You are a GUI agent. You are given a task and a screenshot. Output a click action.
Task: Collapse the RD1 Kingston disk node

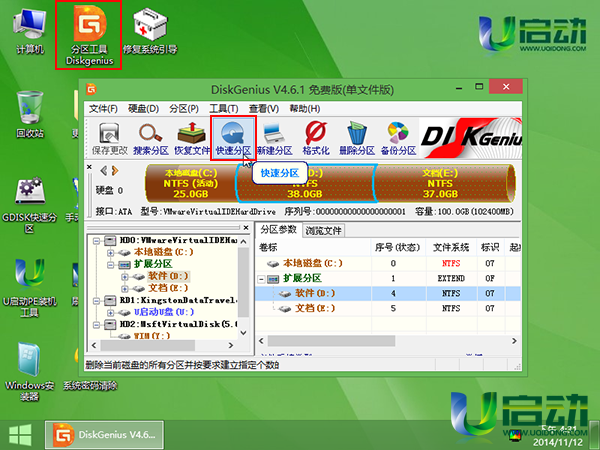pos(97,301)
